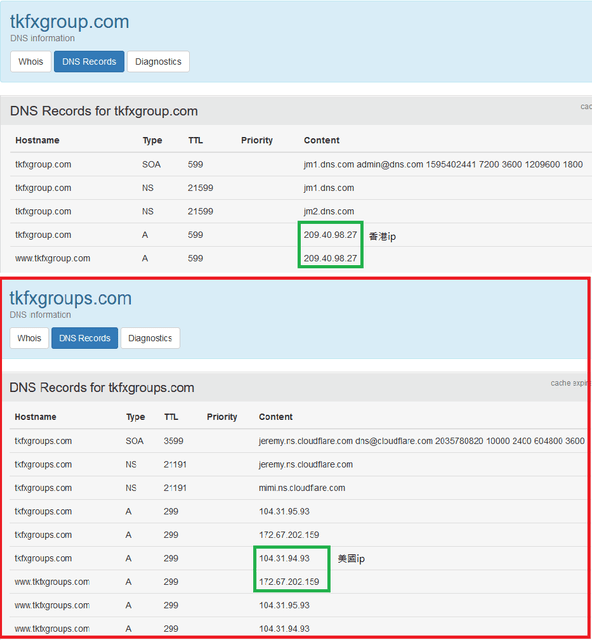Open Diagnostics tab for tkfxgroups.com

tap(150, 338)
